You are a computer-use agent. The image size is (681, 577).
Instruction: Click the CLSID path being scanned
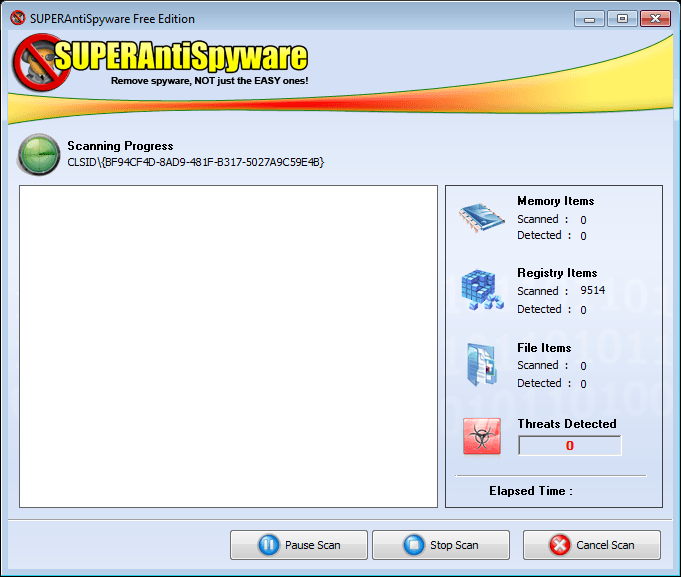[x=195, y=162]
